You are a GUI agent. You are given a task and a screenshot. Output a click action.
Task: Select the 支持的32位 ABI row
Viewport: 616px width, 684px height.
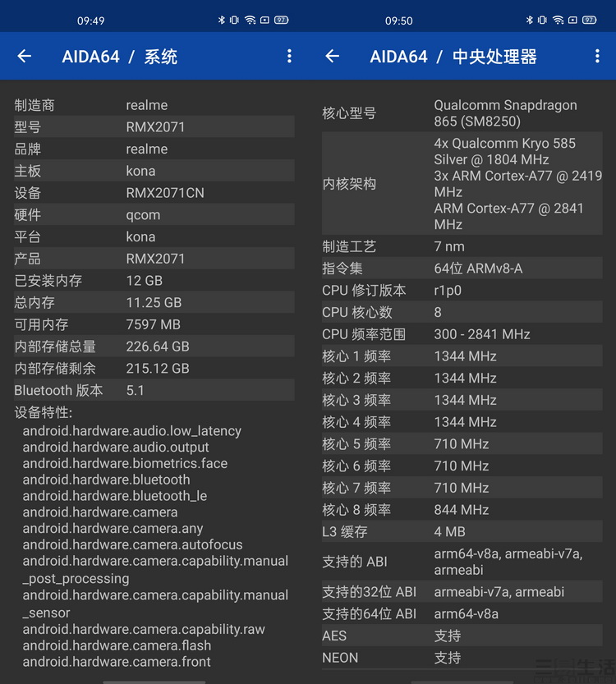[x=462, y=591]
